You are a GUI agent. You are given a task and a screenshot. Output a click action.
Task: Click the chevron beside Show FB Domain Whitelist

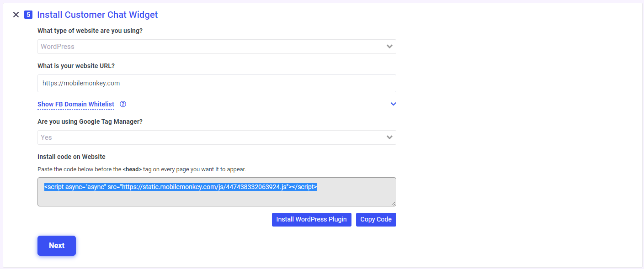tap(393, 104)
